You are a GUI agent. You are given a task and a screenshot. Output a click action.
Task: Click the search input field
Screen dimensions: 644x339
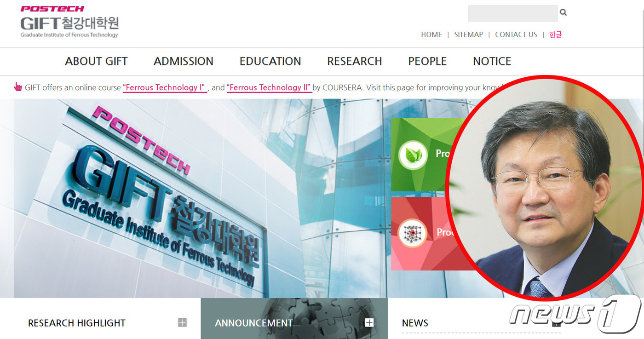512,13
